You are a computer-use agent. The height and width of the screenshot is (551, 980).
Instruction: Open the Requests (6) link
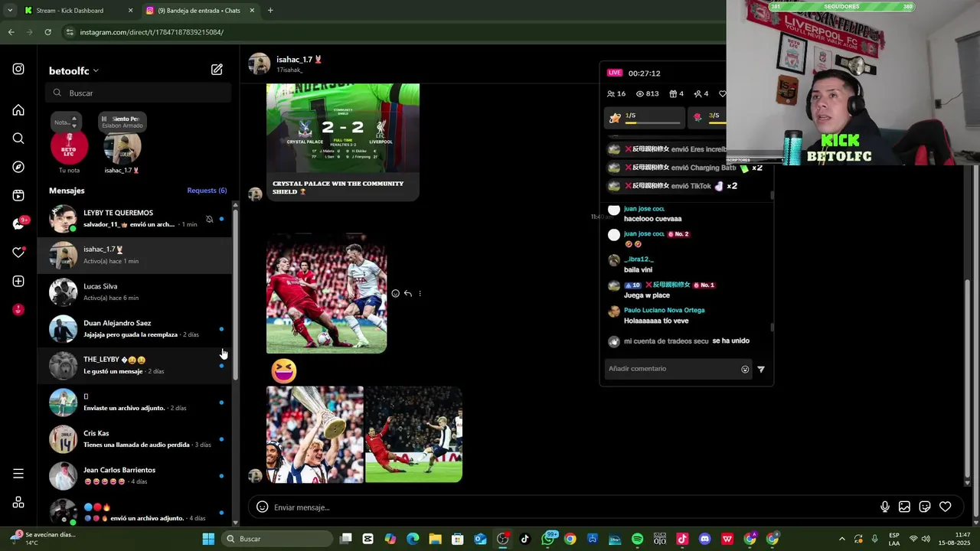tap(207, 191)
